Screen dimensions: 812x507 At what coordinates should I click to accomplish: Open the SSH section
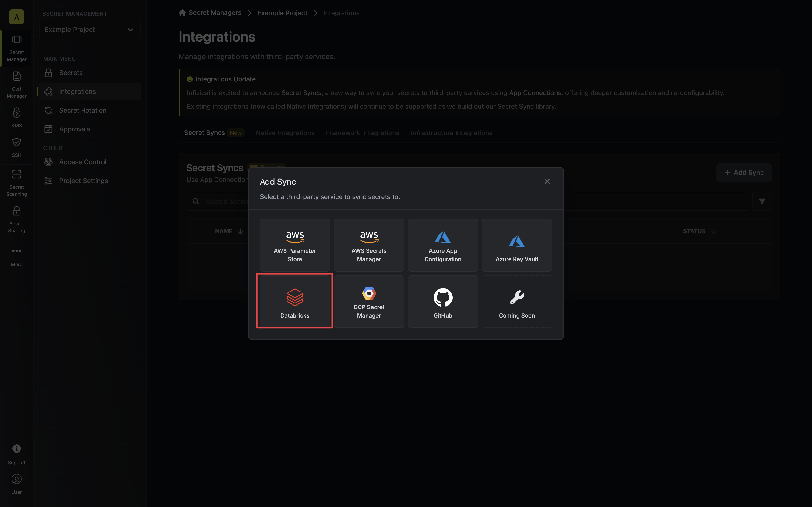[16, 146]
